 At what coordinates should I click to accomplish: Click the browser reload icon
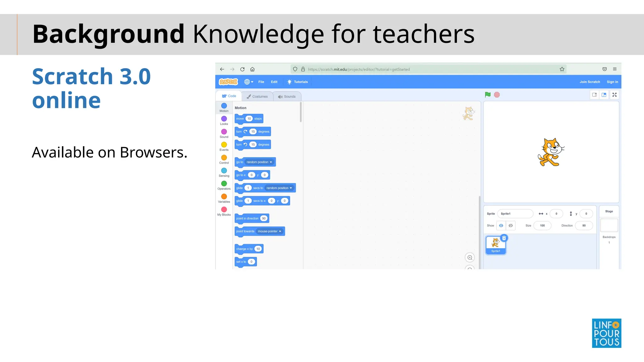point(242,69)
